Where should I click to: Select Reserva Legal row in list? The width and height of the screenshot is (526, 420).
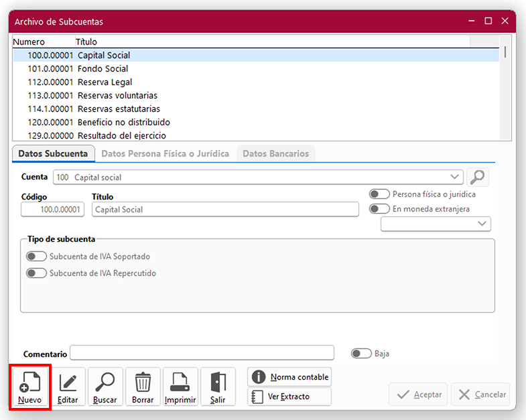click(x=105, y=82)
